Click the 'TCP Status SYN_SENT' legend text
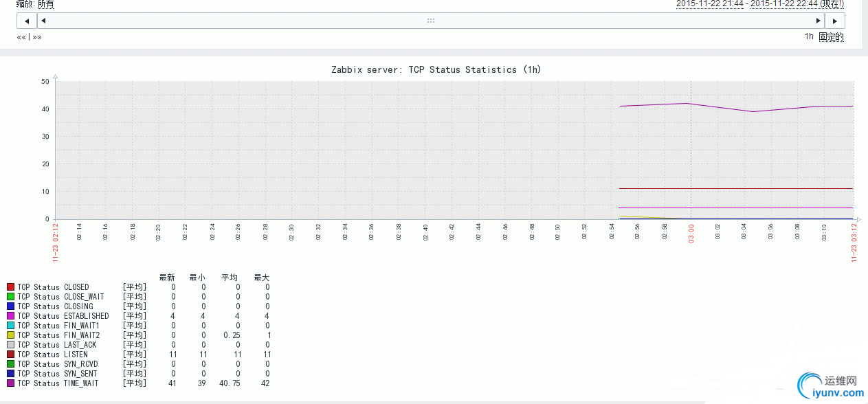Viewport: 868px width, 404px height. [56, 374]
